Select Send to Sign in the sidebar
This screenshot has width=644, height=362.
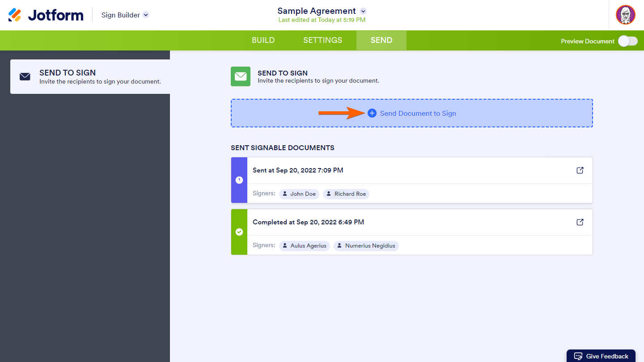[x=90, y=76]
